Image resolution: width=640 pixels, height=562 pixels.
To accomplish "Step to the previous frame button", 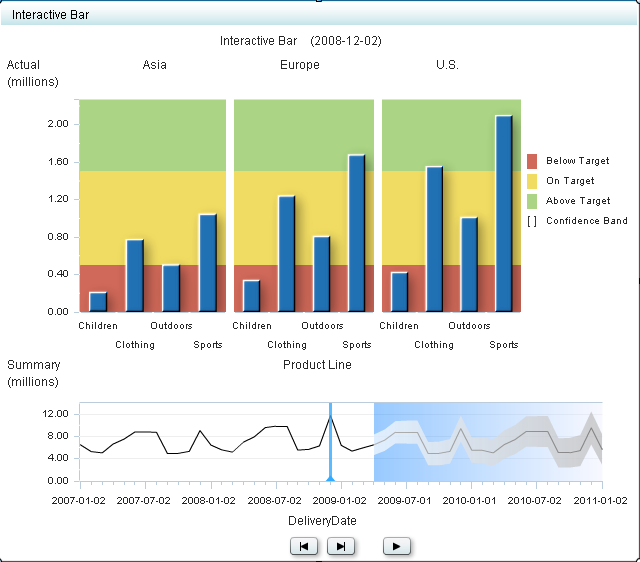I will (304, 546).
